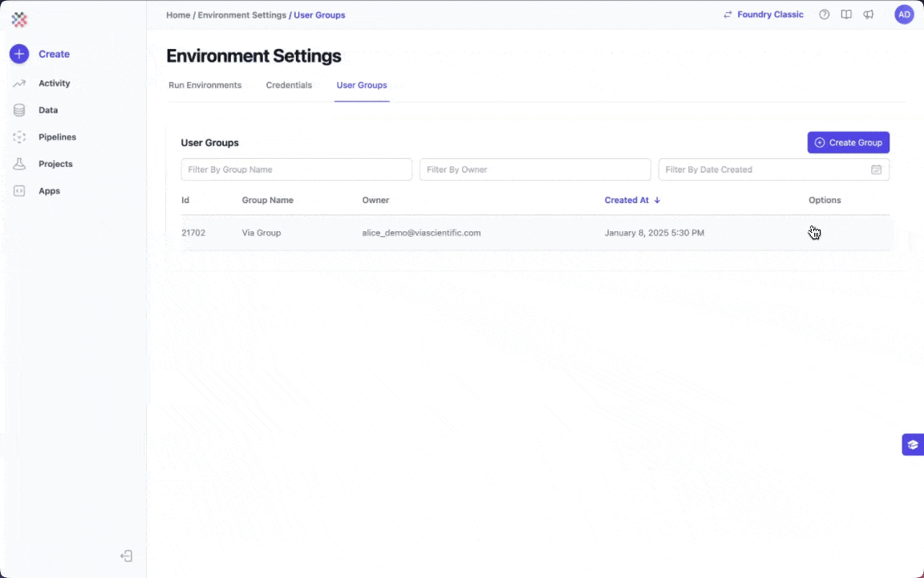Open the documentation book icon
Screen dimensions: 924x578
(846, 14)
